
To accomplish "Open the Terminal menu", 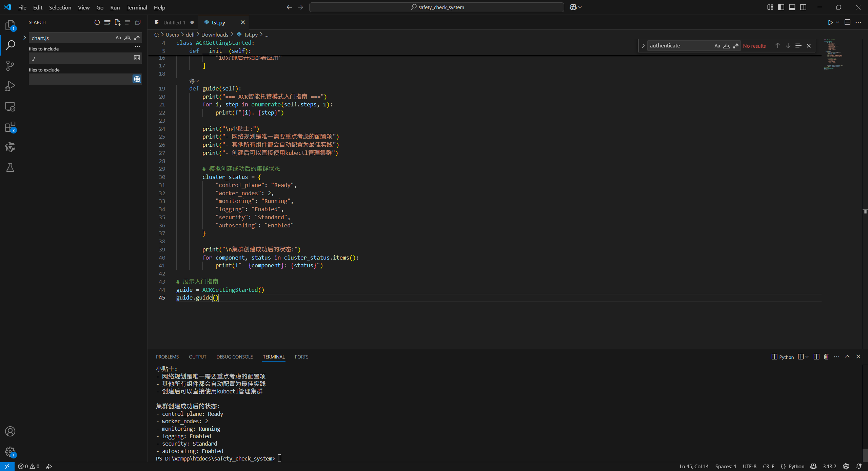I will coord(137,7).
